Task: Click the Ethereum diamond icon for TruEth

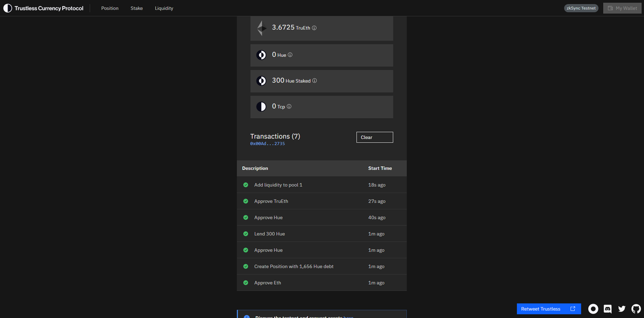Action: click(x=261, y=28)
